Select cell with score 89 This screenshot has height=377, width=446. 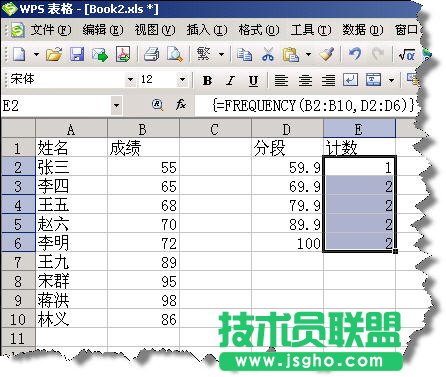click(x=143, y=262)
